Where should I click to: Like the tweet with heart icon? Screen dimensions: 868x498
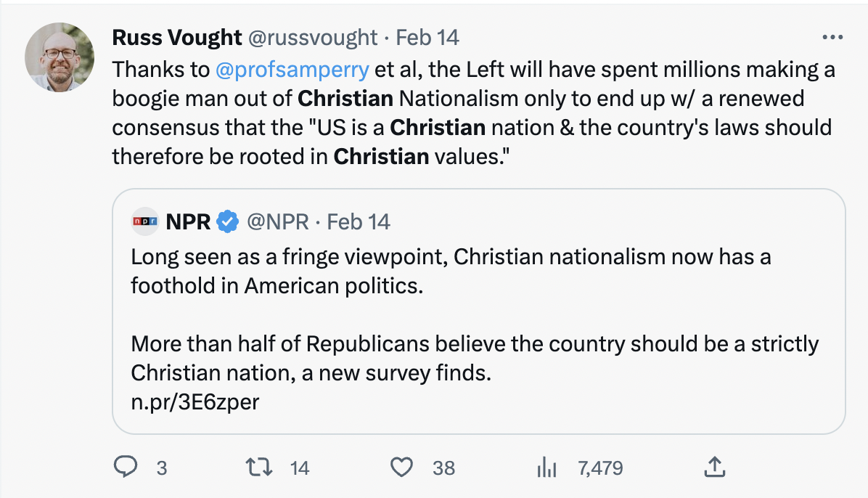point(401,468)
